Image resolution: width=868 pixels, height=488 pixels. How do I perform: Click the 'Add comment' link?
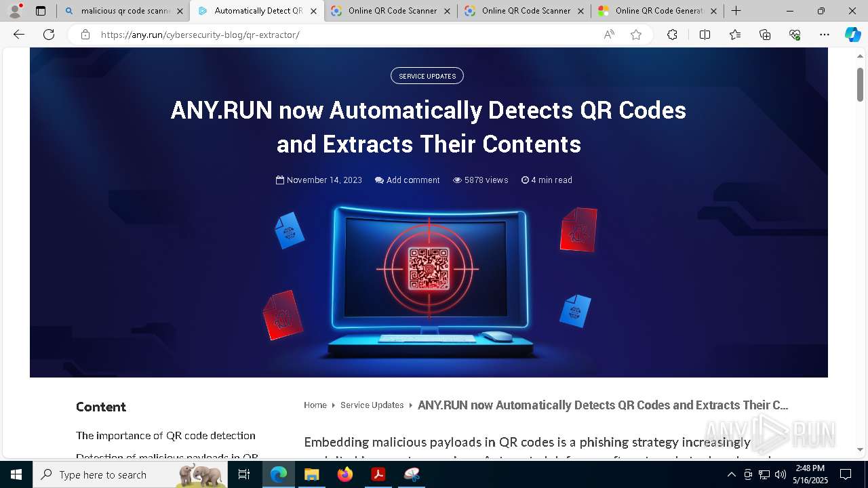click(x=408, y=180)
